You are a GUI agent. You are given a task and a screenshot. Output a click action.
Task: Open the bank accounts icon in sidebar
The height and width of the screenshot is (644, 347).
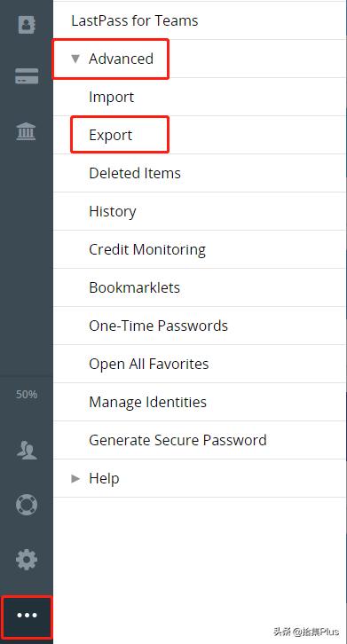tap(27, 131)
